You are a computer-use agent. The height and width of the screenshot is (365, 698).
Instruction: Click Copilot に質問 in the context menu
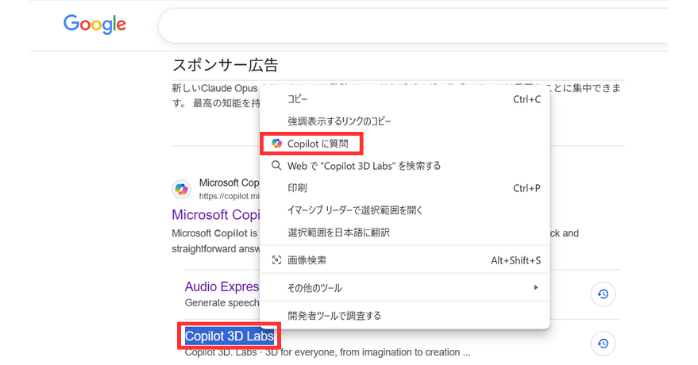[405, 144]
